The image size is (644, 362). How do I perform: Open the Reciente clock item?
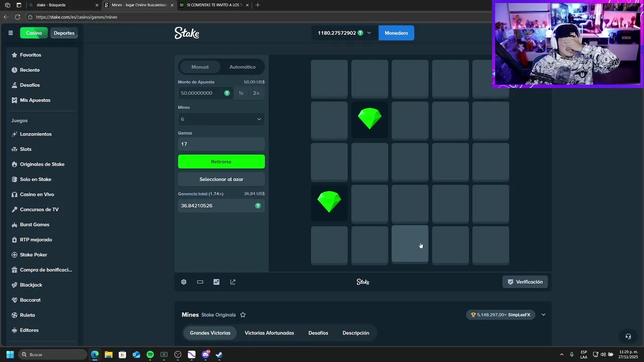[x=42, y=70]
